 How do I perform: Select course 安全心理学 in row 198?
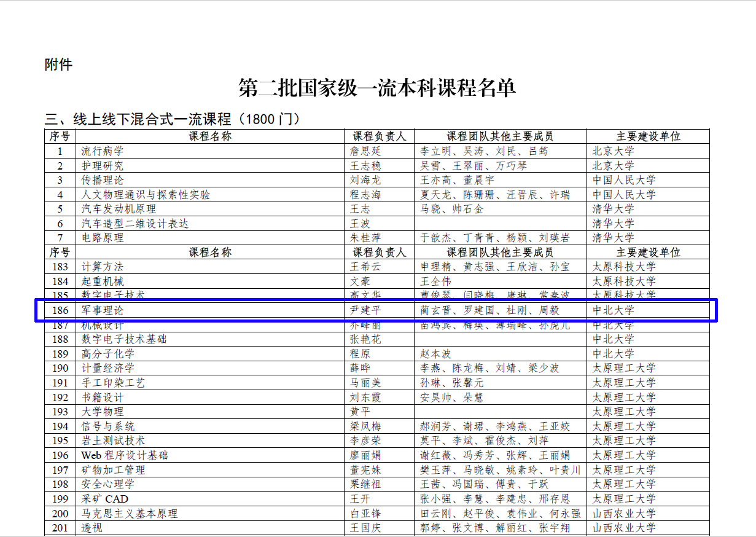(x=108, y=484)
